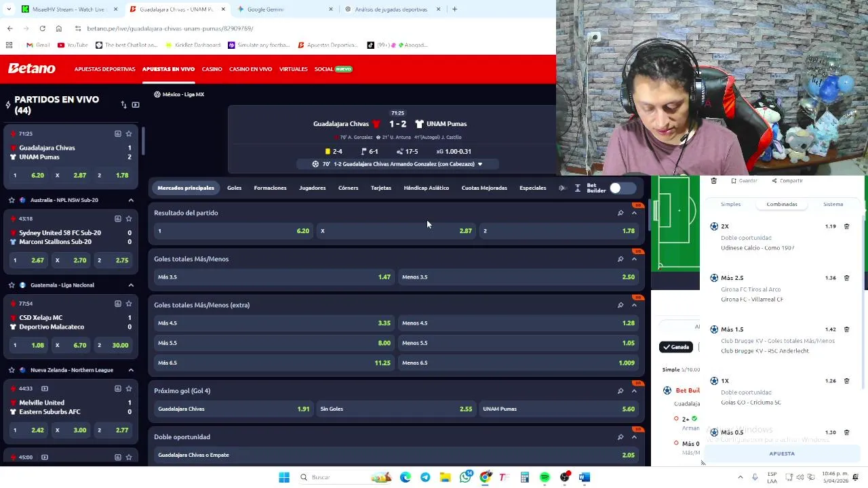Click the Betano logo

tap(31, 68)
